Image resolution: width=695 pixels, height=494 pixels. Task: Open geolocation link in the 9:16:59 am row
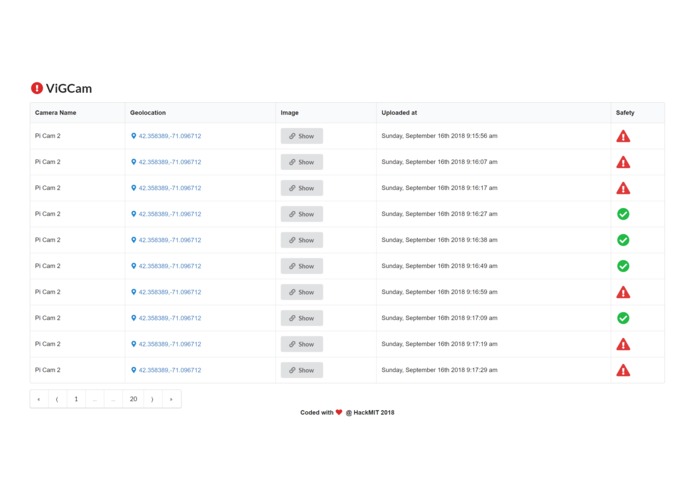click(166, 292)
